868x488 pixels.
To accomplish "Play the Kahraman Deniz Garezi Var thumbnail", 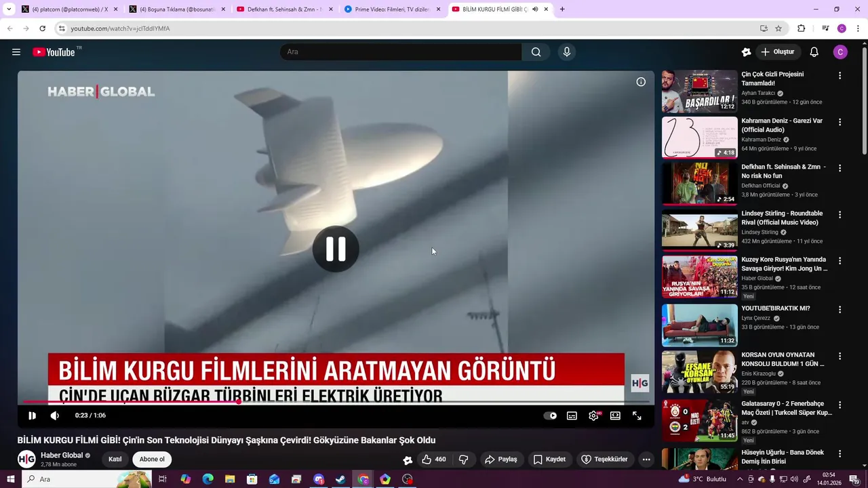I will 699,137.
